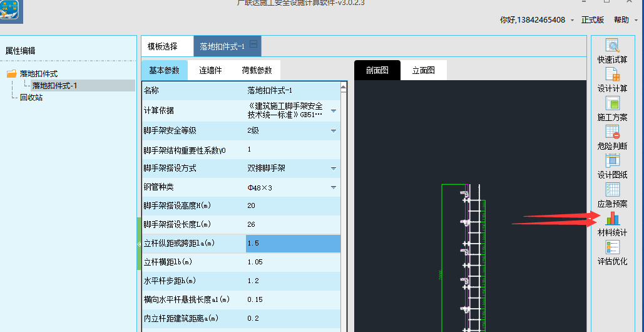Edit 内立杆距建筑距离 value 0.2
Screen dimensions: 644x332
click(293, 318)
